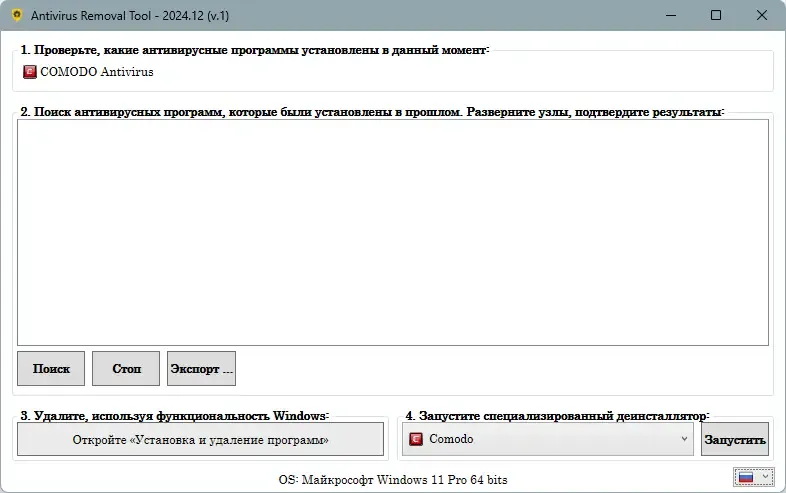Viewport: 786px width, 493px height.
Task: Click the section 1 heading about installed antivirus
Action: [254, 50]
